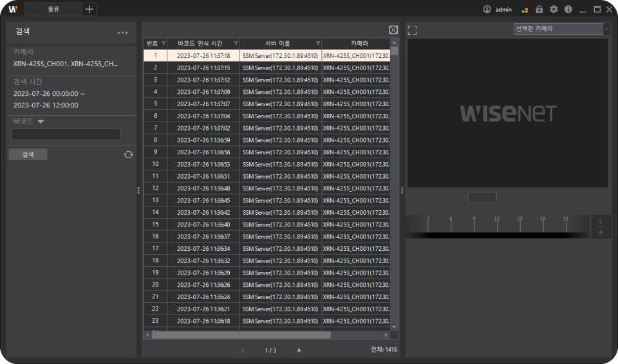Switch to the 물류 tab
The height and width of the screenshot is (364, 618).
pyautogui.click(x=54, y=9)
